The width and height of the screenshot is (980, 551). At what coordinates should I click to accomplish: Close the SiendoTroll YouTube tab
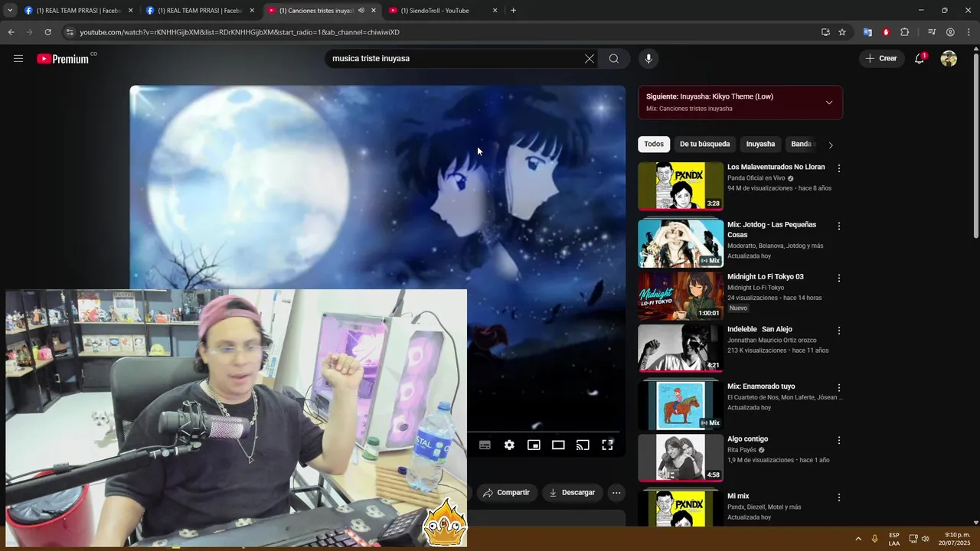click(495, 11)
